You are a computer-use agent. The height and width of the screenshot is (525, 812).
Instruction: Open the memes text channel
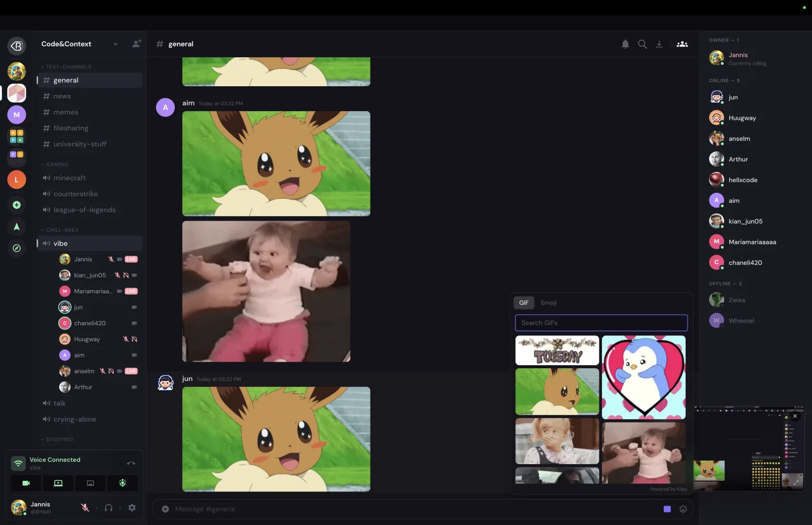click(90, 112)
